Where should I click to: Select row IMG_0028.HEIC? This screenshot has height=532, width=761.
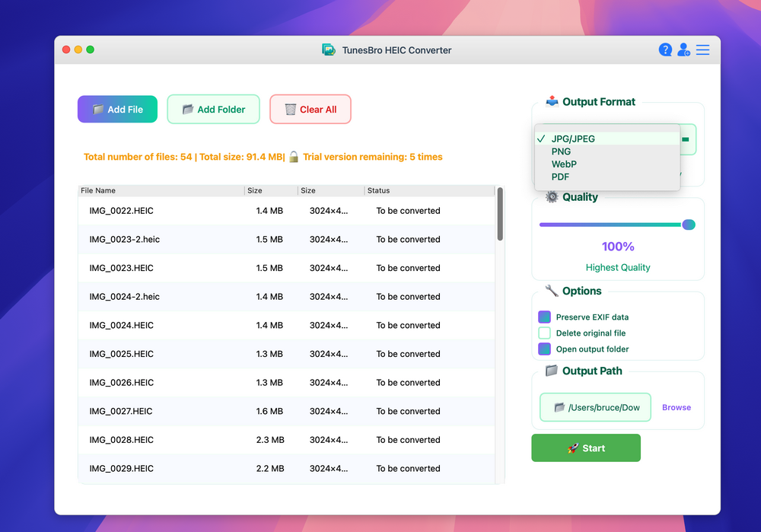click(x=286, y=440)
